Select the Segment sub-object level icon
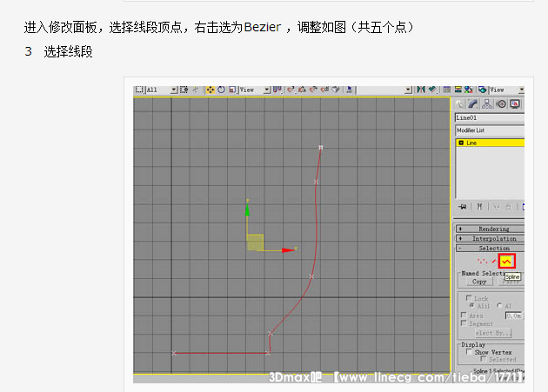 pos(493,261)
